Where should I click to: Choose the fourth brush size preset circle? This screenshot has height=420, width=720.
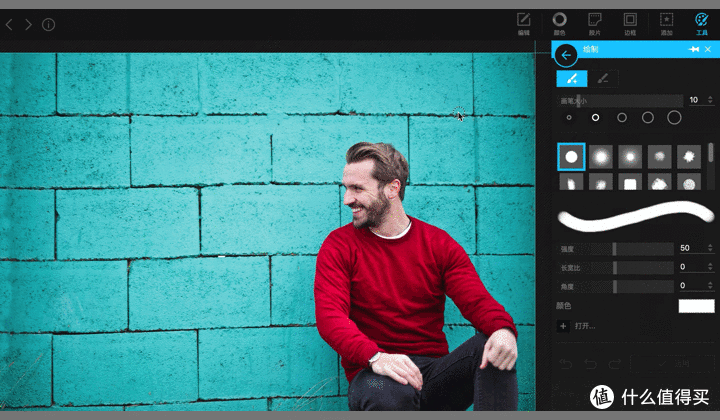tap(647, 118)
